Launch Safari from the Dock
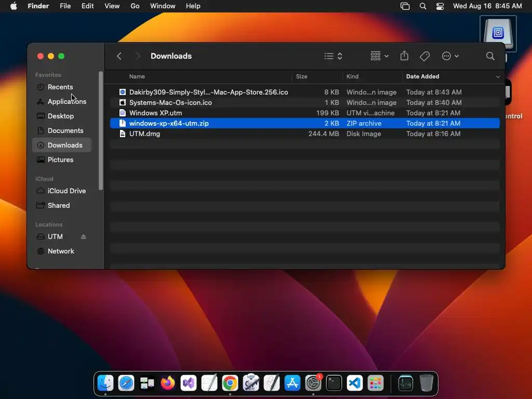The width and height of the screenshot is (532, 399). coord(126,383)
